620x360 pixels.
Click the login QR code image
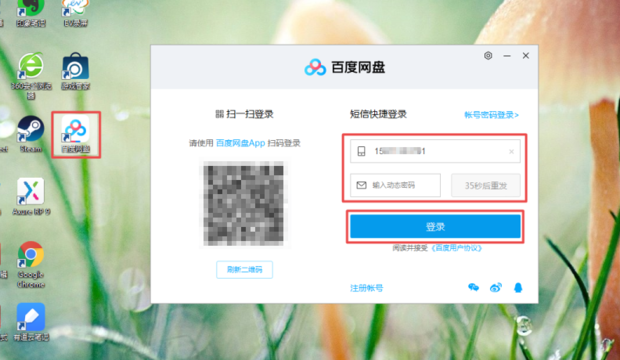pos(244,203)
